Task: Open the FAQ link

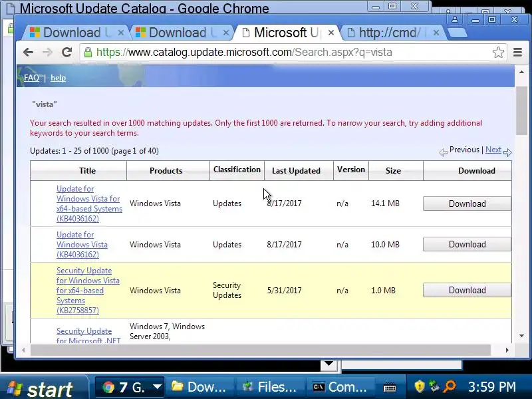Action: [x=31, y=78]
